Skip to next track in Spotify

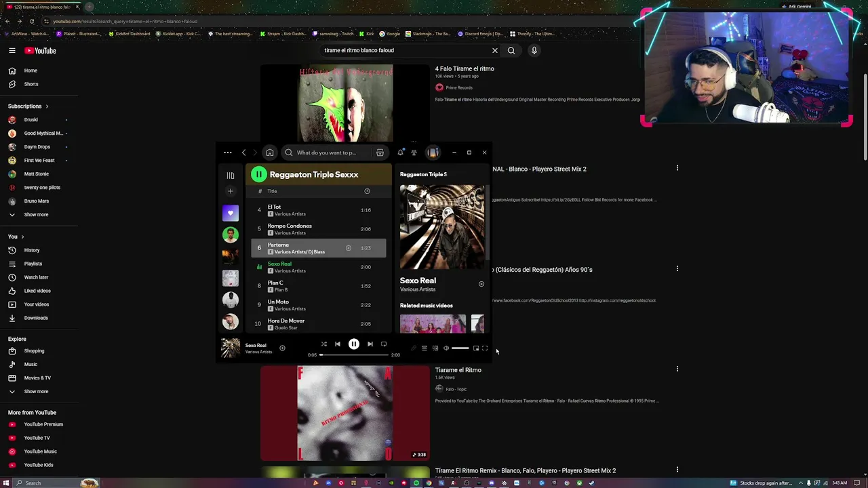370,344
